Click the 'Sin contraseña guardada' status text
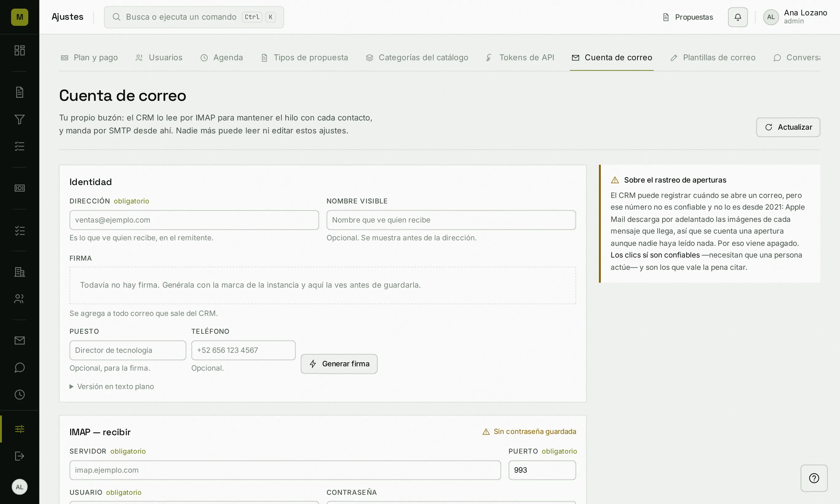The image size is (840, 504). 534,432
